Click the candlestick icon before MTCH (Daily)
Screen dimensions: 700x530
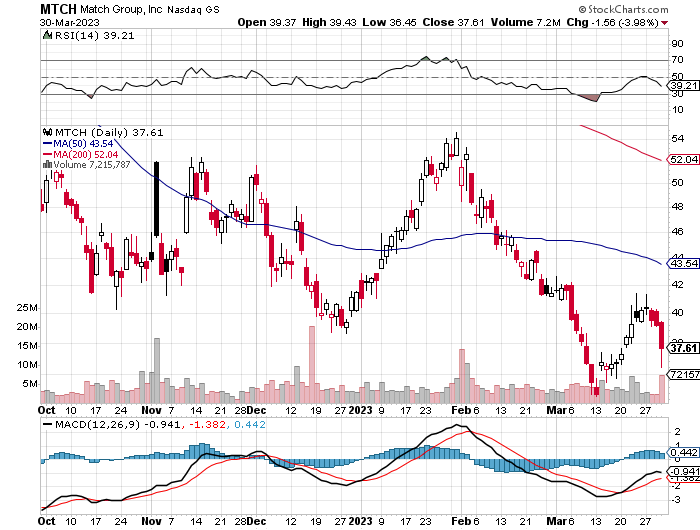click(47, 132)
